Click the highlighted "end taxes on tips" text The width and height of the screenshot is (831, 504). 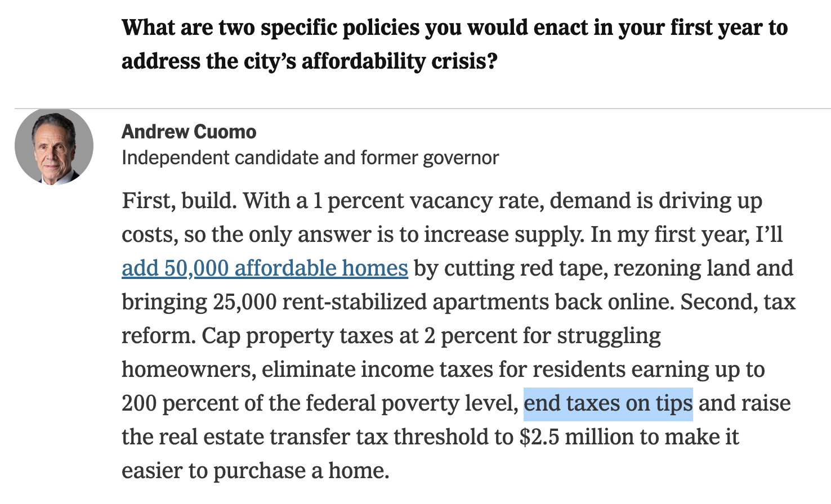[608, 403]
